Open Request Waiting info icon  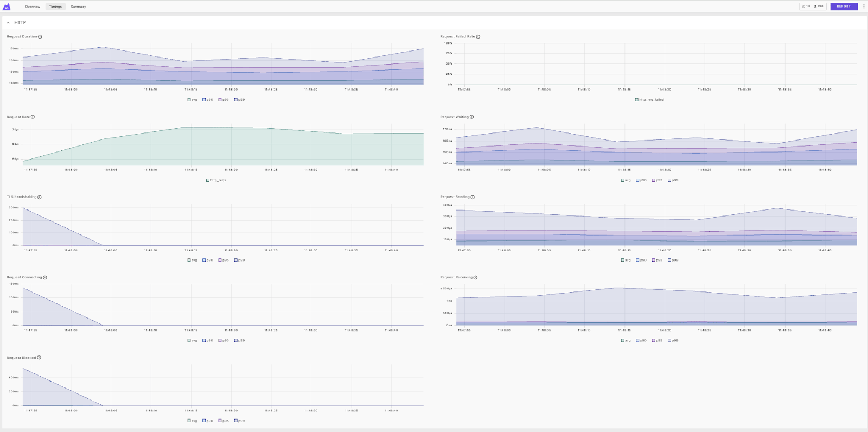472,117
